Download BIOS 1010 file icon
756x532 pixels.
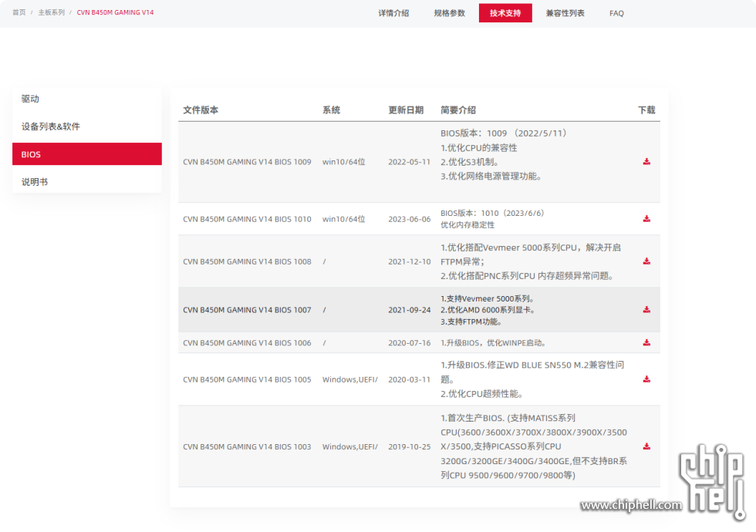pos(646,219)
